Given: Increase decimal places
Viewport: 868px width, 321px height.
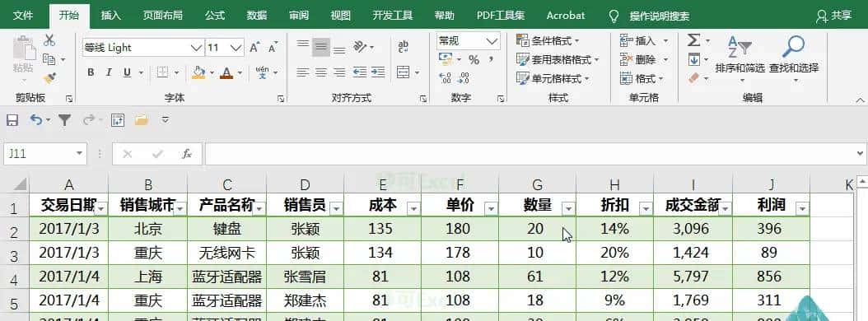Looking at the screenshot, I should click(445, 78).
